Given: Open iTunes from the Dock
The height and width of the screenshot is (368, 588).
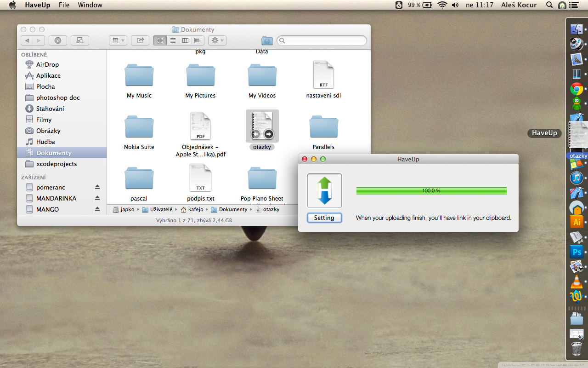Looking at the screenshot, I should [577, 178].
